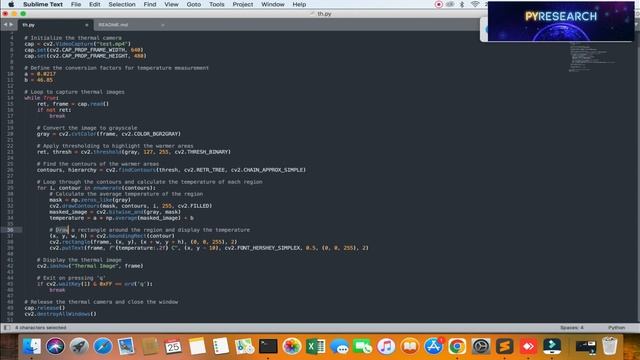
Task: Click line number 36 in the gutter
Action: tap(10, 230)
